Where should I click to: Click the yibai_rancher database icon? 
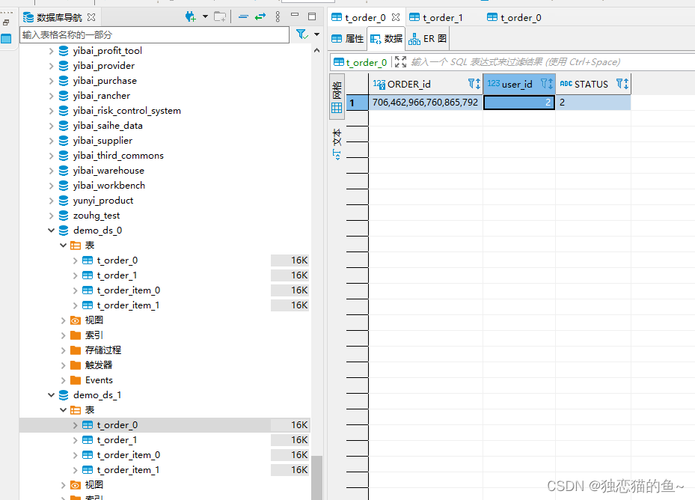click(x=64, y=96)
